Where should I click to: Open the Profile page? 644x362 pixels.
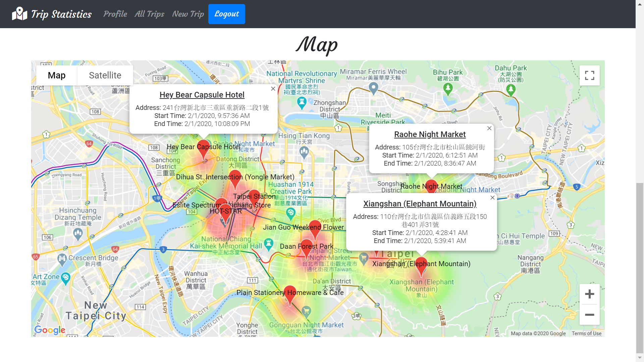(115, 14)
